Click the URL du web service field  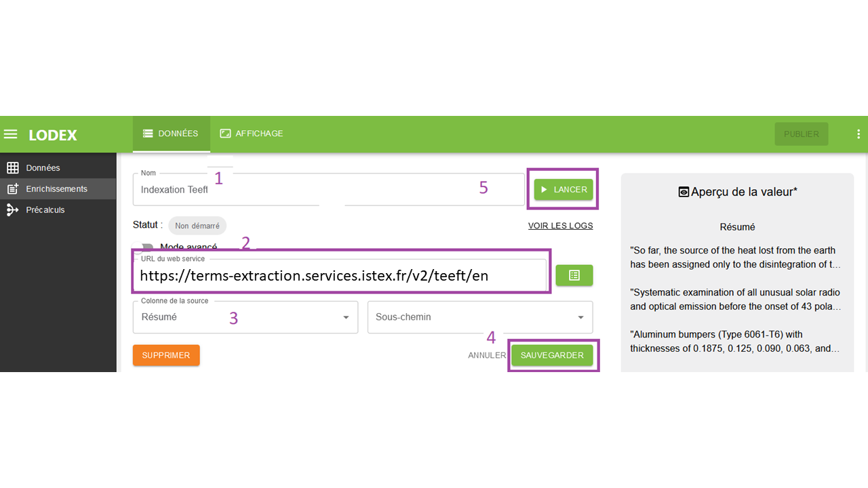339,276
